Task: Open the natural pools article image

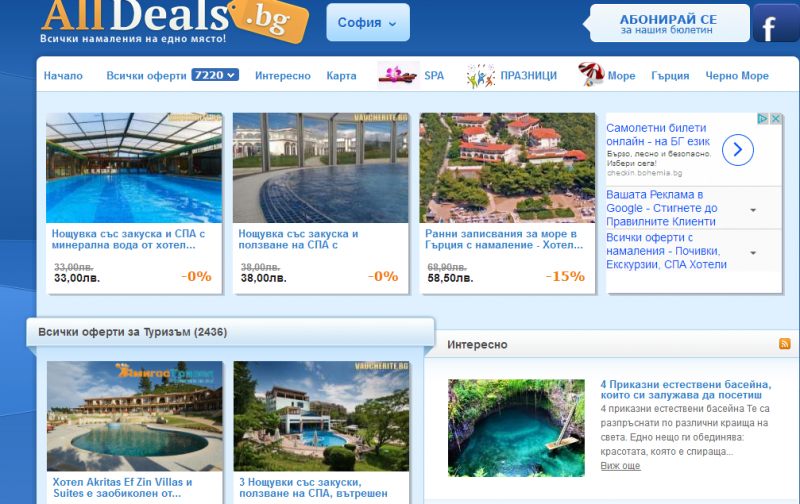Action: click(x=516, y=428)
